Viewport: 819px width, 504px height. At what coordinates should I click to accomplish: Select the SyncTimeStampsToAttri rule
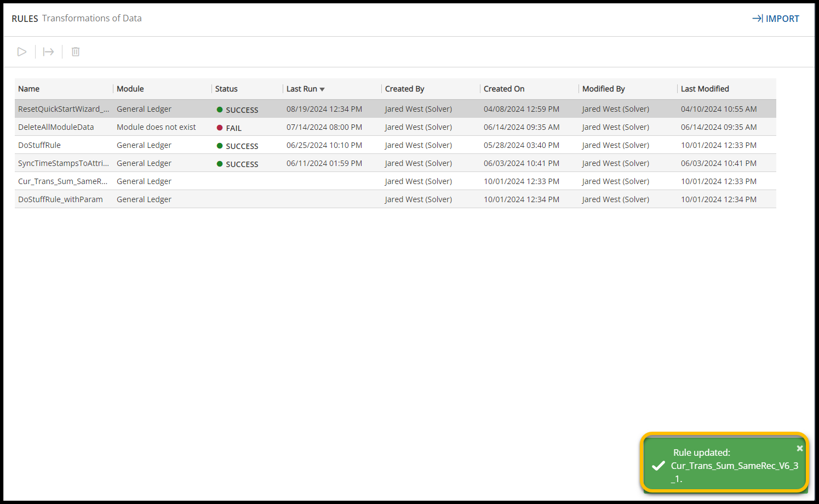click(64, 163)
